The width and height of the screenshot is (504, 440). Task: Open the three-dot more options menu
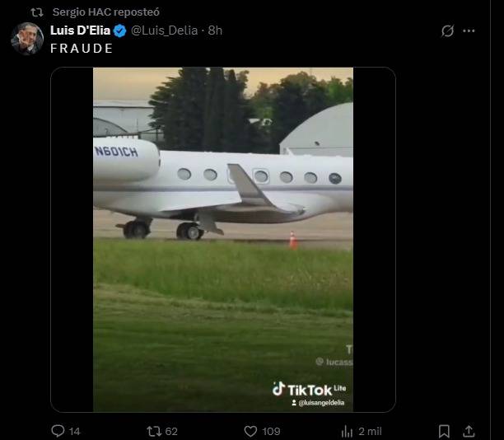[x=469, y=31]
